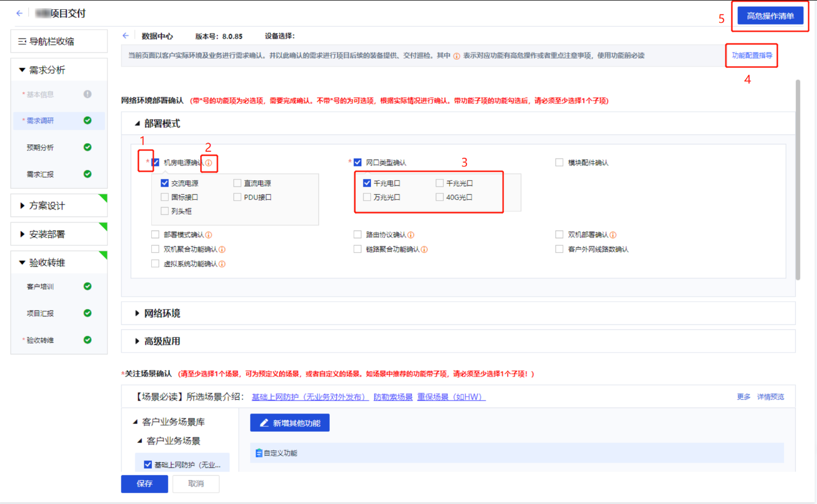Open 预期分析 in the sidebar menu
Image resolution: width=817 pixels, height=504 pixels.
(x=41, y=148)
